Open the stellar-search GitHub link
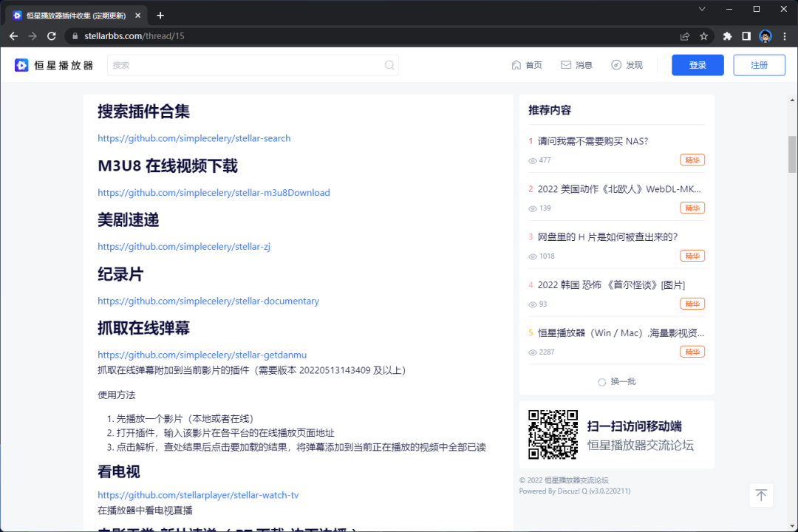 point(194,138)
